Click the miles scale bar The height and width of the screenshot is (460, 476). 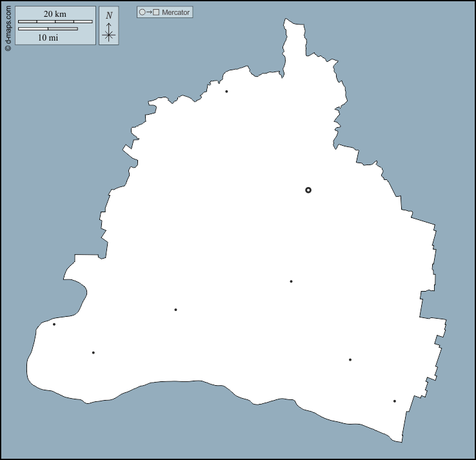click(48, 29)
